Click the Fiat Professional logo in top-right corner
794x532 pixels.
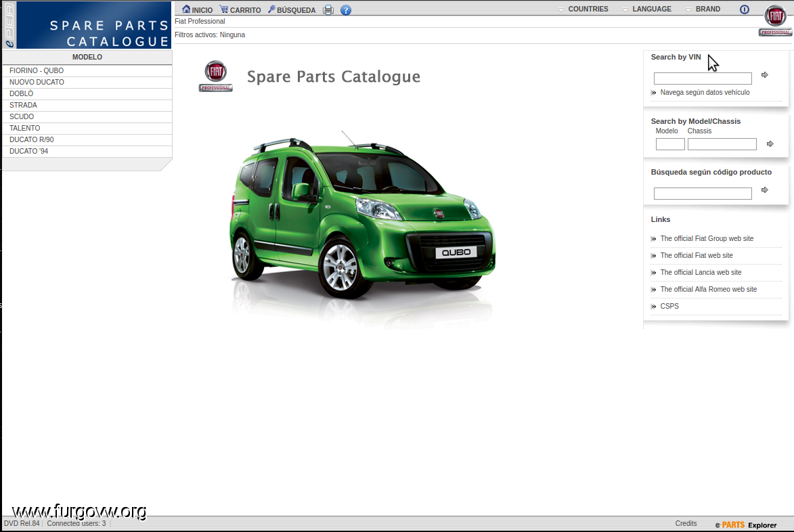point(775,21)
